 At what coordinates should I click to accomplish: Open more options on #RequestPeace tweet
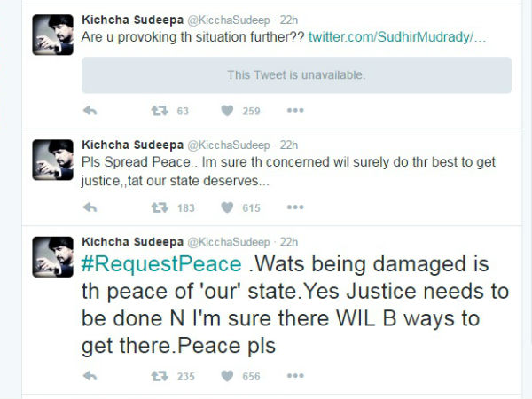(295, 376)
